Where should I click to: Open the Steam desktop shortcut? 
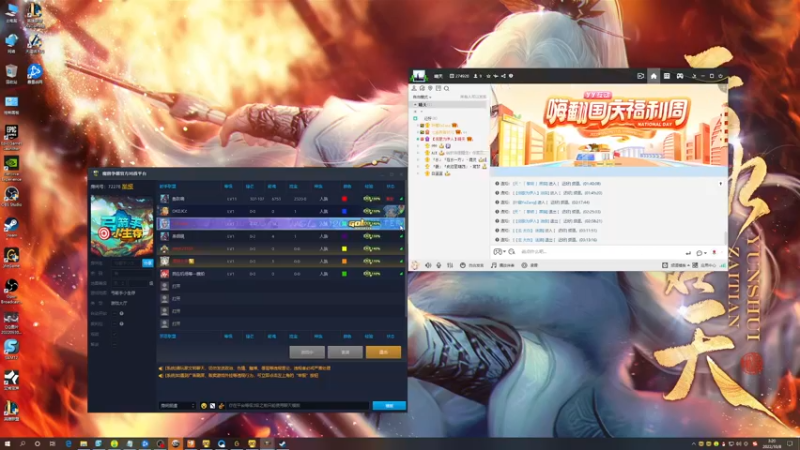(x=11, y=227)
